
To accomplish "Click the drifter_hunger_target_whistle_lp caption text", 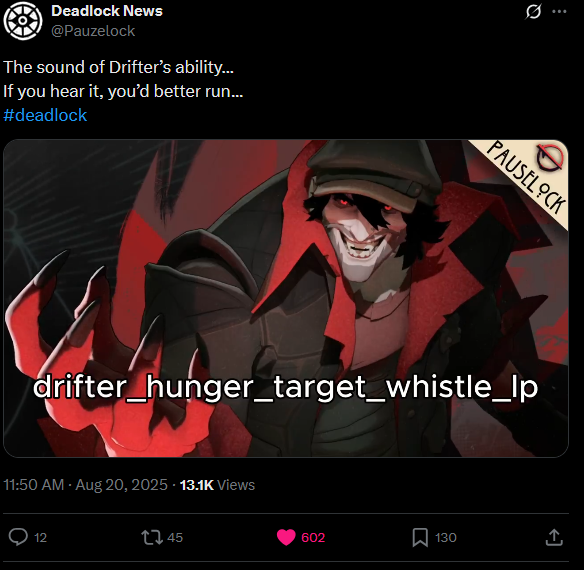I will 286,387.
